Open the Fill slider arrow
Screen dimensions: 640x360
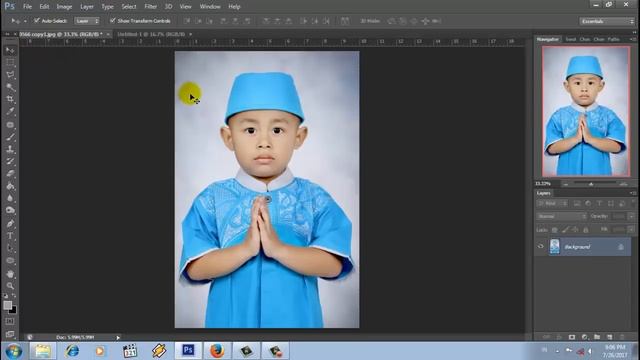pos(631,230)
